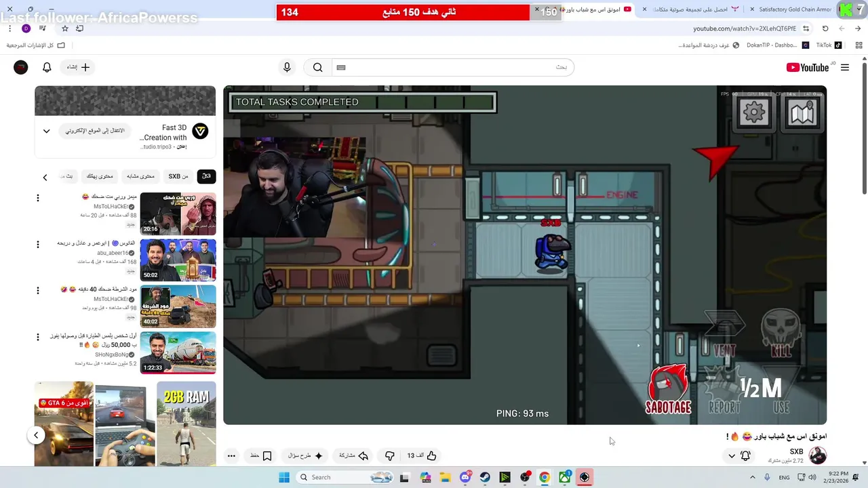Open the GTA 6 short thumbnail
Viewport: 868px width, 488px height.
coord(64,424)
